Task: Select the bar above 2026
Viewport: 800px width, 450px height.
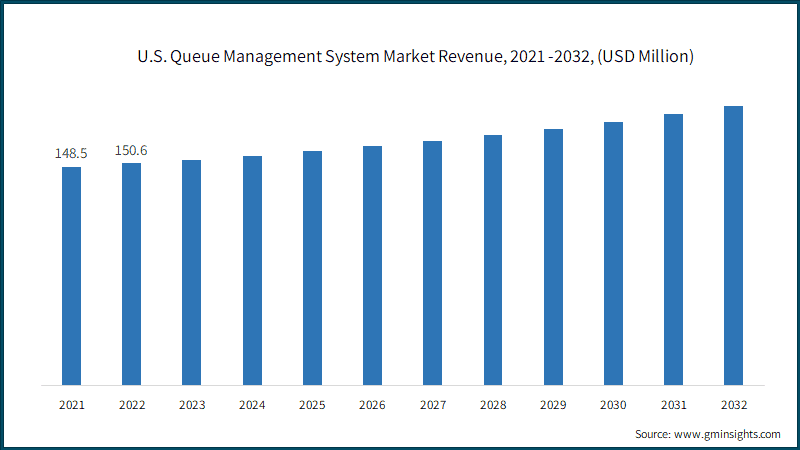Action: [372, 265]
